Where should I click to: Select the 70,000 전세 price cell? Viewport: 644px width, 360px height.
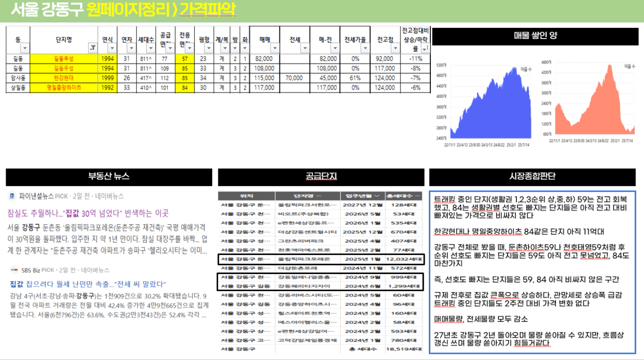click(x=294, y=78)
